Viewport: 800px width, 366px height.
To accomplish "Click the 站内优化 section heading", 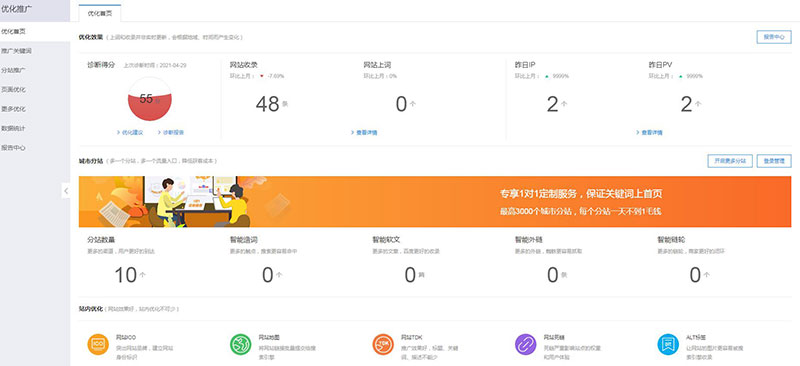I will click(91, 309).
